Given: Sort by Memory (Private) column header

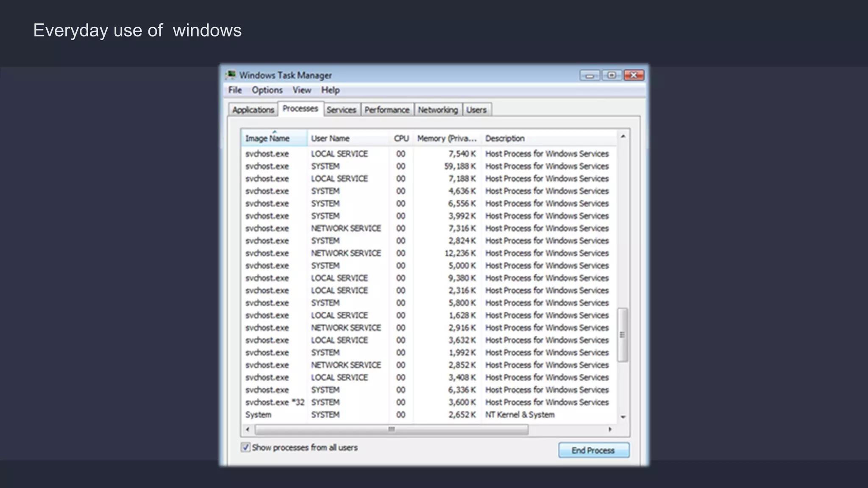Looking at the screenshot, I should pos(447,138).
